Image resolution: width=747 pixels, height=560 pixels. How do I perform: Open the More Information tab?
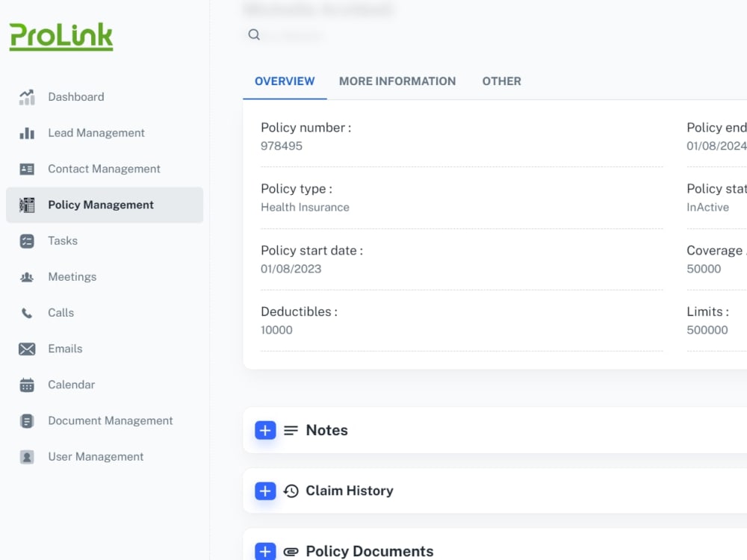click(397, 81)
